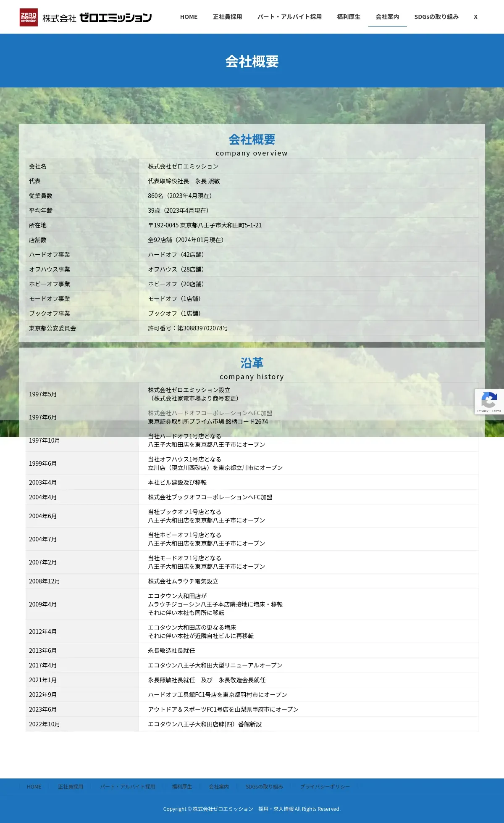Click the address 〒192-0045 東京都八王子市大和田町5-1-21
The height and width of the screenshot is (823, 504).
click(x=205, y=225)
